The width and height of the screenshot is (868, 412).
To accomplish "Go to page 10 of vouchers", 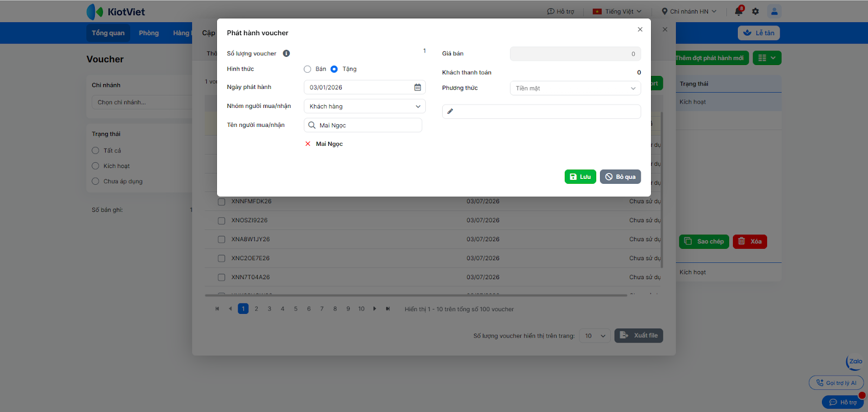I will point(361,309).
